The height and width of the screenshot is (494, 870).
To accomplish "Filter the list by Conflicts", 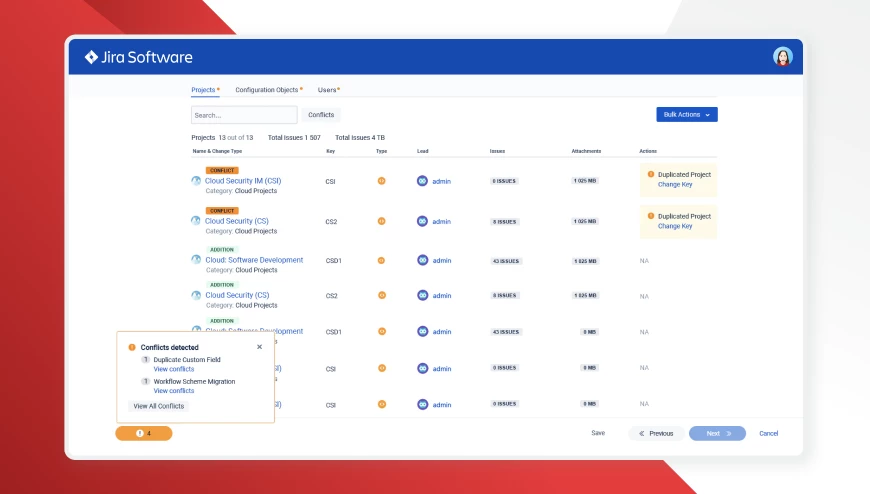I will click(321, 115).
